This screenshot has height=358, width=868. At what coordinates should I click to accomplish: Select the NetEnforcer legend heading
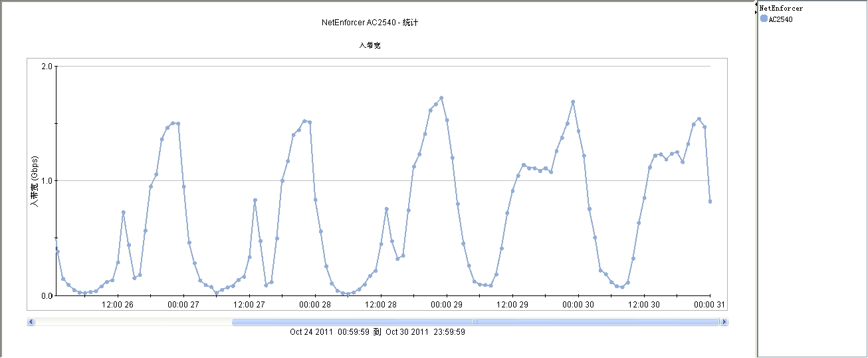tap(781, 9)
